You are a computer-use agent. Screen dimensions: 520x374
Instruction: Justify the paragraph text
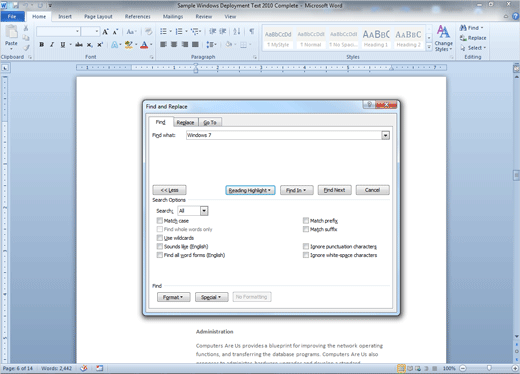[195, 45]
